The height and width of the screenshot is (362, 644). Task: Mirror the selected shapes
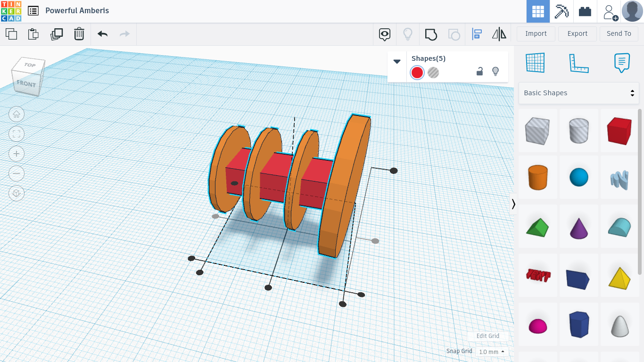click(x=499, y=34)
